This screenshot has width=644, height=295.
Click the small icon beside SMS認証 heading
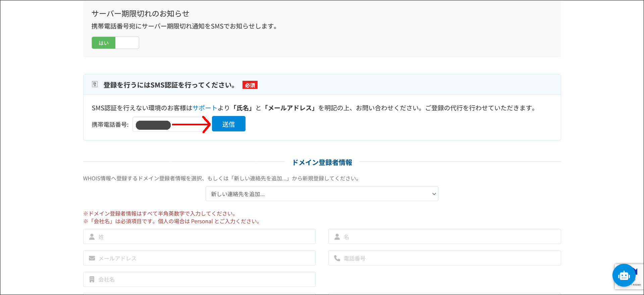[x=95, y=84]
